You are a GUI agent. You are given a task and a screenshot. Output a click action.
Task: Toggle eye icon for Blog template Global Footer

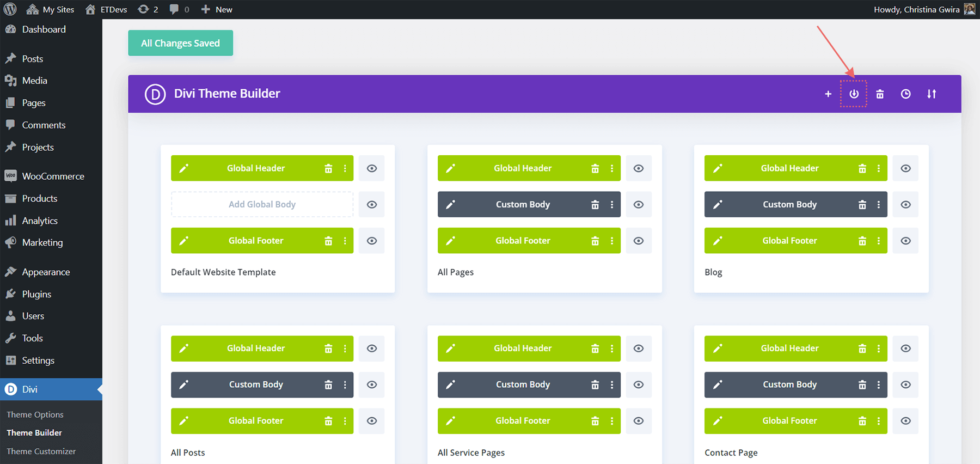pyautogui.click(x=905, y=241)
